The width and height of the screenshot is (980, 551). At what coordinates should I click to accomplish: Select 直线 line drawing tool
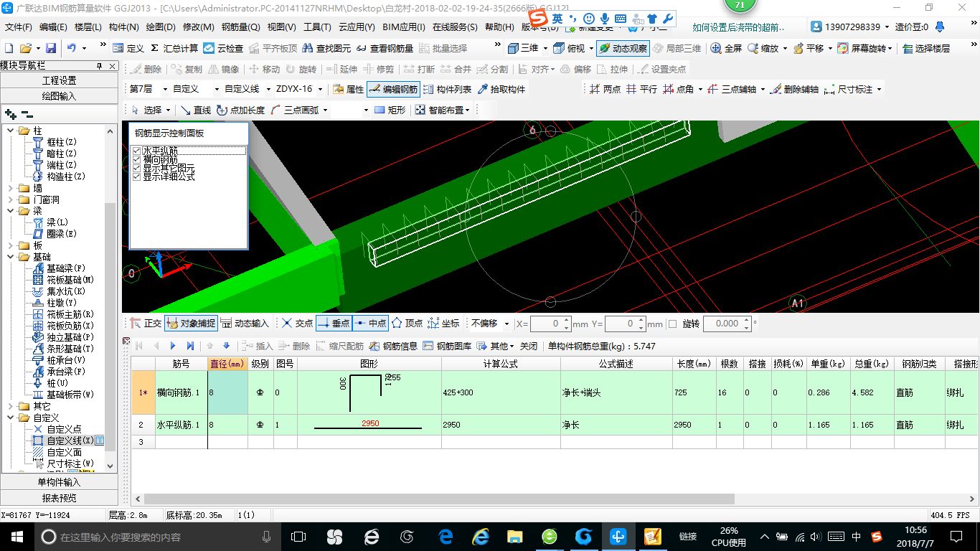click(x=196, y=110)
